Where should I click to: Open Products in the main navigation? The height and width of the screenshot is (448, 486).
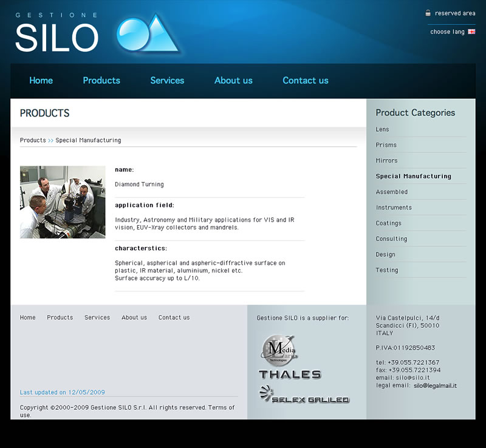pyautogui.click(x=101, y=81)
